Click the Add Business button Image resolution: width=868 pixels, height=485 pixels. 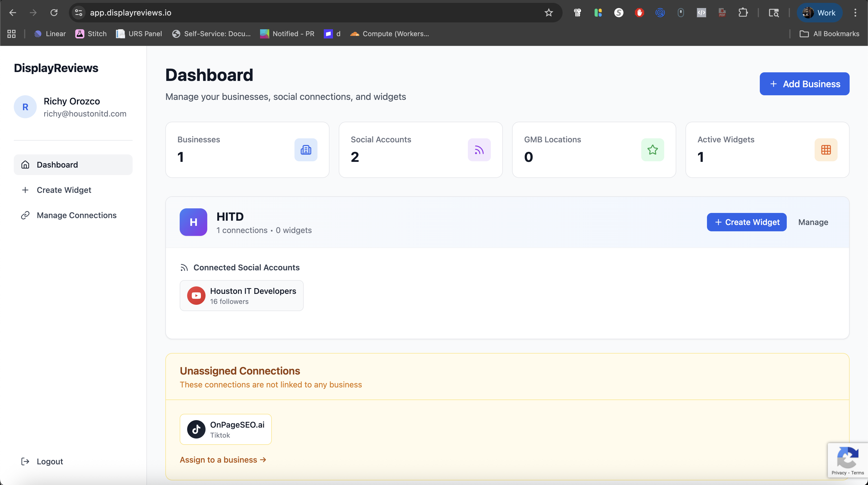[804, 84]
